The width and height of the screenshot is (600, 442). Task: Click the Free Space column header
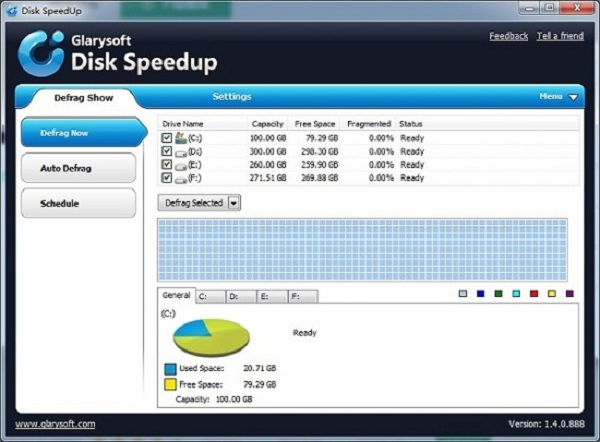pos(315,124)
